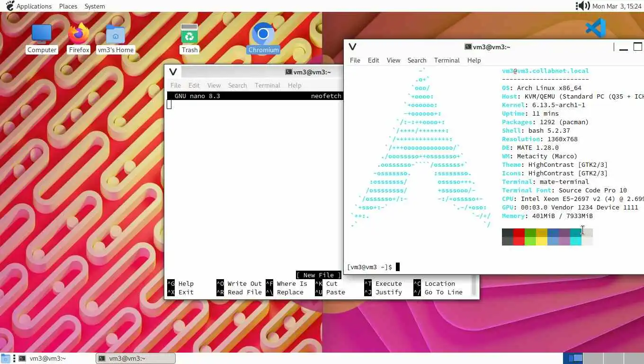Click the MATE logo beside Applications
The height and width of the screenshot is (364, 644).
pos(9,6)
